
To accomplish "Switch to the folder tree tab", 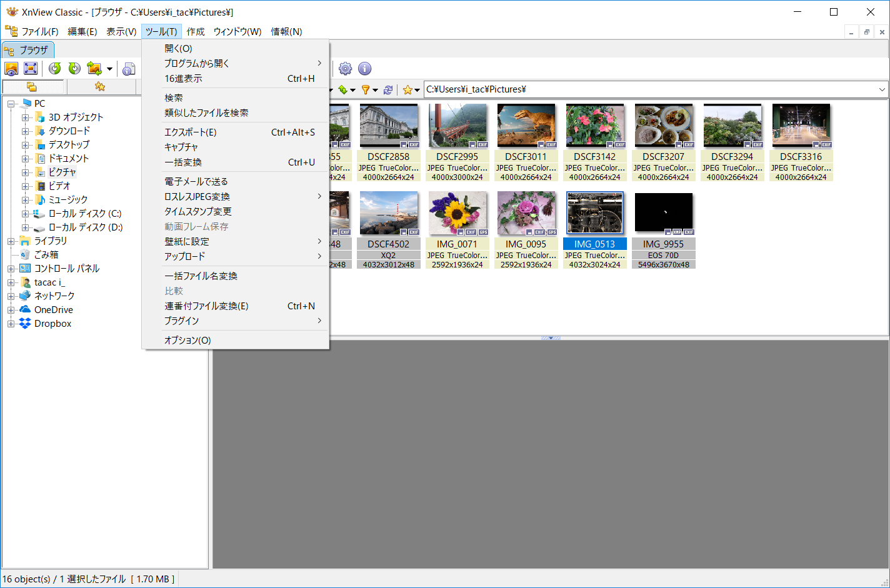I will click(x=31, y=87).
